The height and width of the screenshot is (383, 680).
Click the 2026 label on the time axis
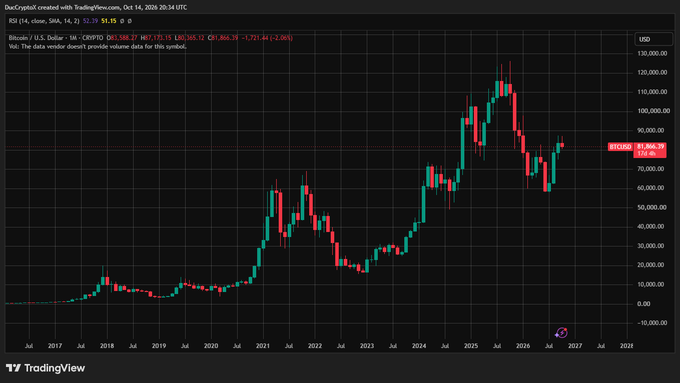523,346
